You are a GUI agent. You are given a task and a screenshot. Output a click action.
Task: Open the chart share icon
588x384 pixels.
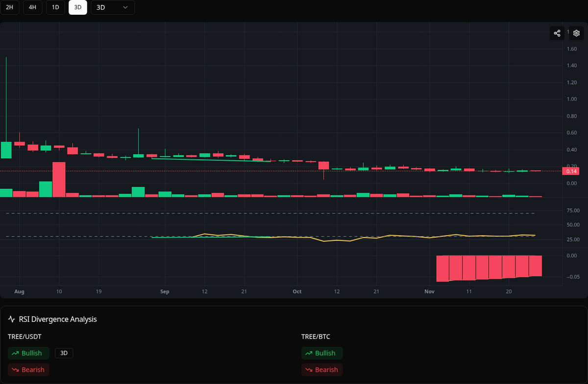pyautogui.click(x=557, y=33)
